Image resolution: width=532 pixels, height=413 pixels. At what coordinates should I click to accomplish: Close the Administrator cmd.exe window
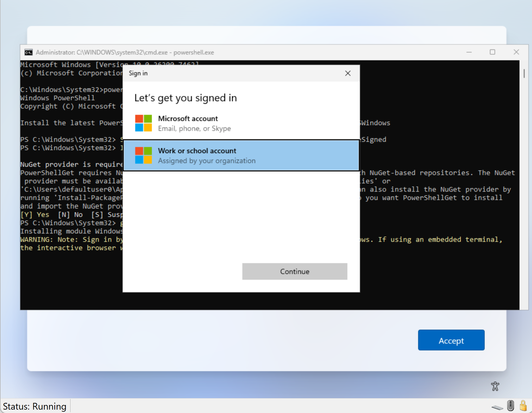point(516,52)
